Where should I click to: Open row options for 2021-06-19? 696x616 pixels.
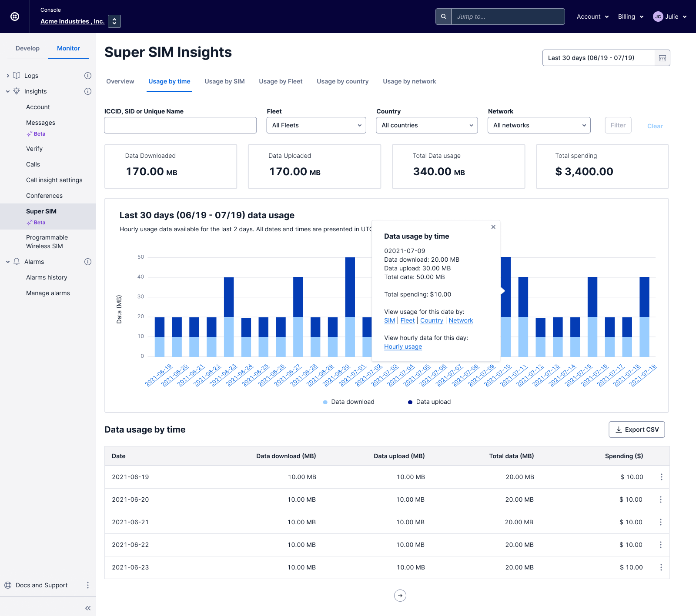pyautogui.click(x=661, y=477)
